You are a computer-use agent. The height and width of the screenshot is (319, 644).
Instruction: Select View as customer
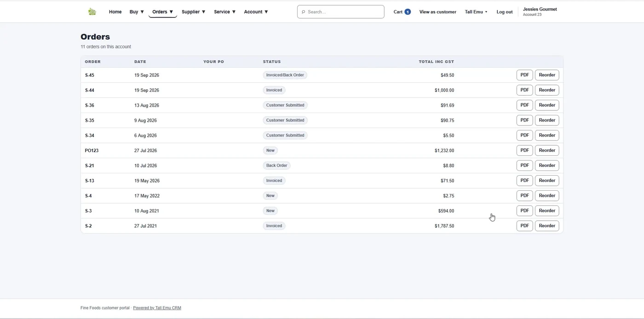438,12
